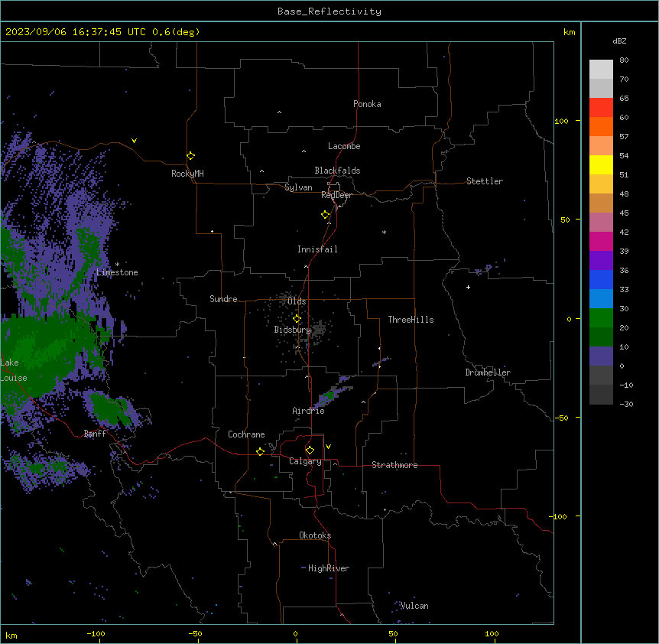The height and width of the screenshot is (644, 659).
Task: Click the Cochrane town label
Action: pyautogui.click(x=246, y=434)
